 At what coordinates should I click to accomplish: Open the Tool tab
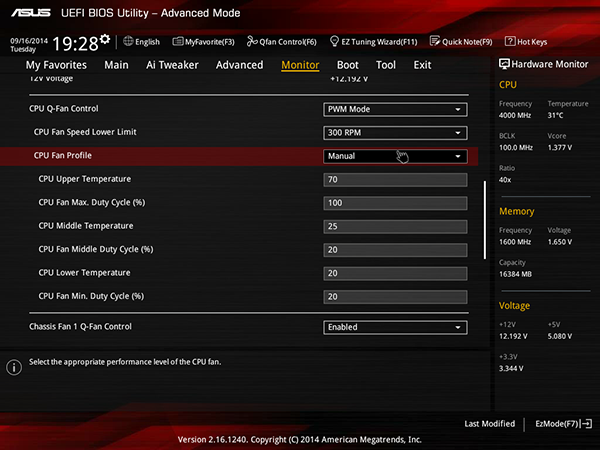pyautogui.click(x=386, y=65)
